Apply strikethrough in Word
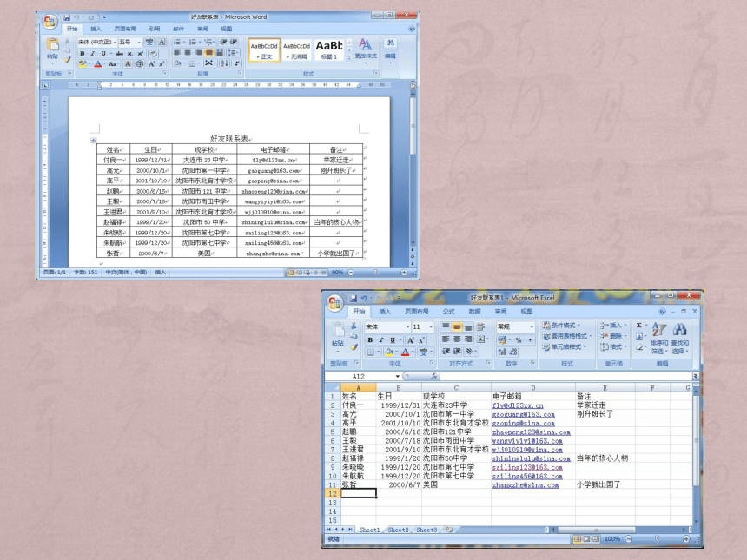747x560 pixels. pyautogui.click(x=120, y=53)
